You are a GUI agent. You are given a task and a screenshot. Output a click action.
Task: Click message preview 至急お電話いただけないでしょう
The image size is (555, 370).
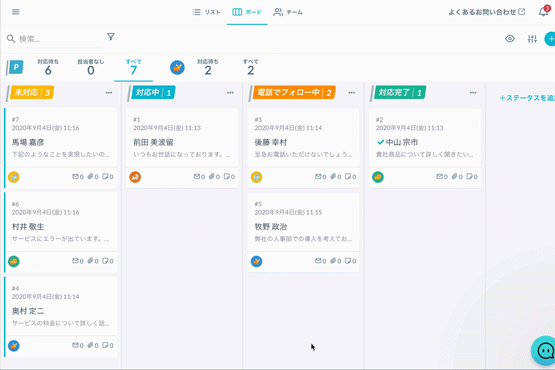tap(303, 155)
